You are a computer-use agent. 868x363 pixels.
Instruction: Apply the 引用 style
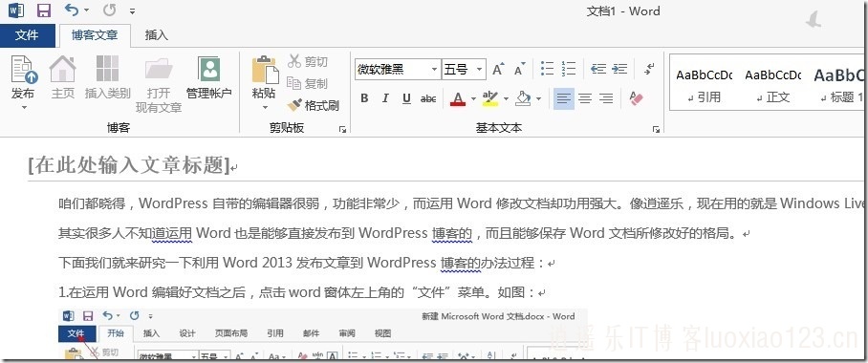(705, 85)
